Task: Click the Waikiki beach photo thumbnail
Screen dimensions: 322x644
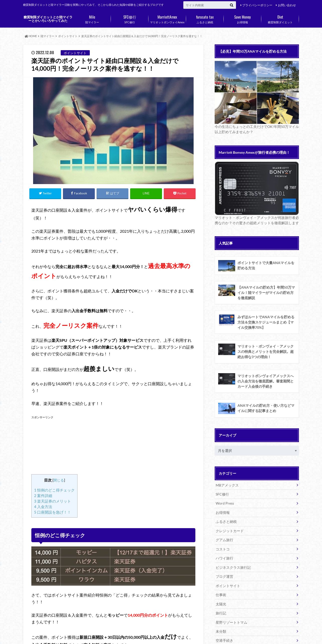Action: tap(235, 77)
